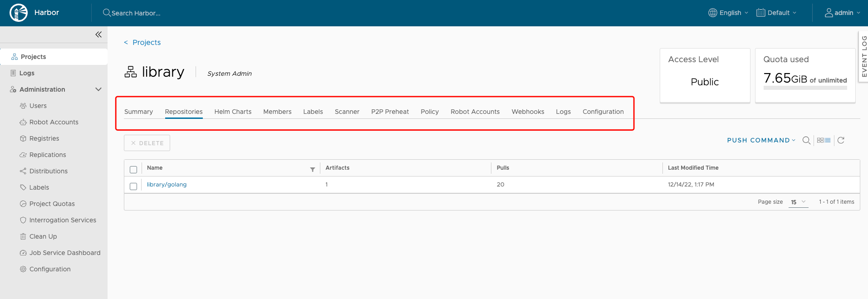This screenshot has width=868, height=299.
Task: Open the library/golang repository link
Action: tap(167, 185)
